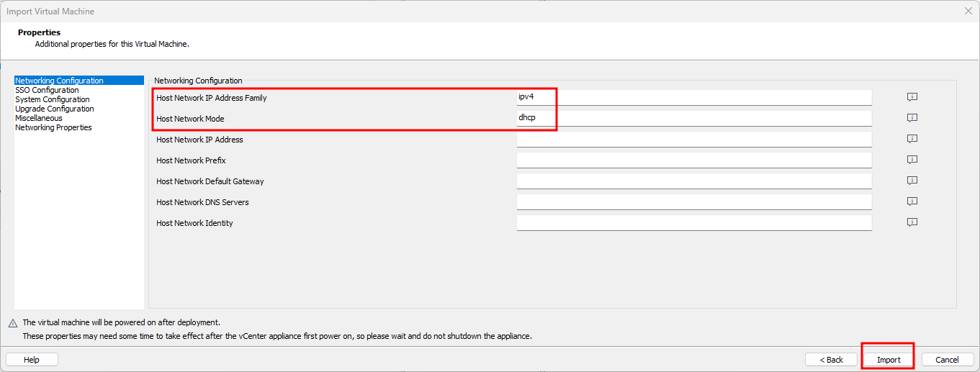This screenshot has height=372, width=980.
Task: Show info tooltip for Host Network DNS Servers
Action: click(x=912, y=201)
